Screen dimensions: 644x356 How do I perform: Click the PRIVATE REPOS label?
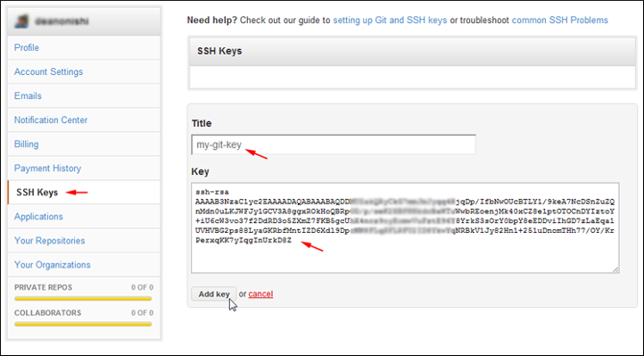point(43,287)
